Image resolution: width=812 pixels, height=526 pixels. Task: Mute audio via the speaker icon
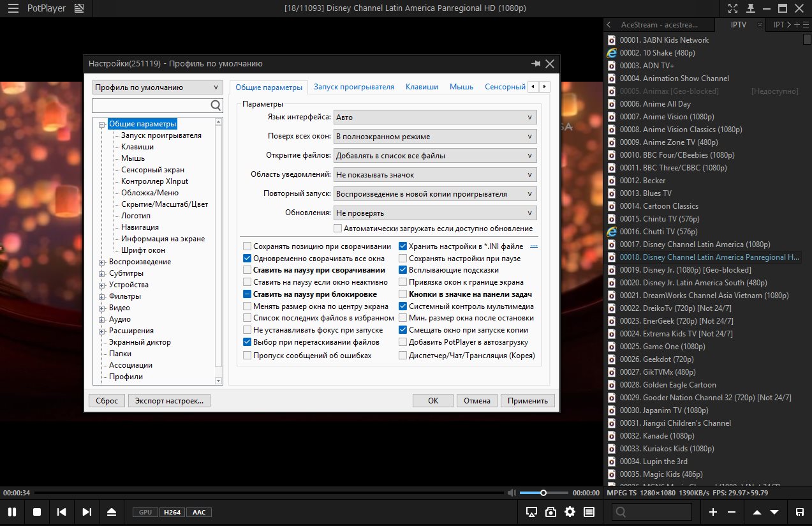(511, 493)
